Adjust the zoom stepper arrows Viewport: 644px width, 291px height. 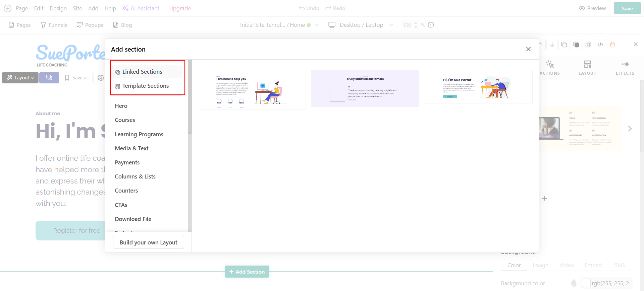416,25
